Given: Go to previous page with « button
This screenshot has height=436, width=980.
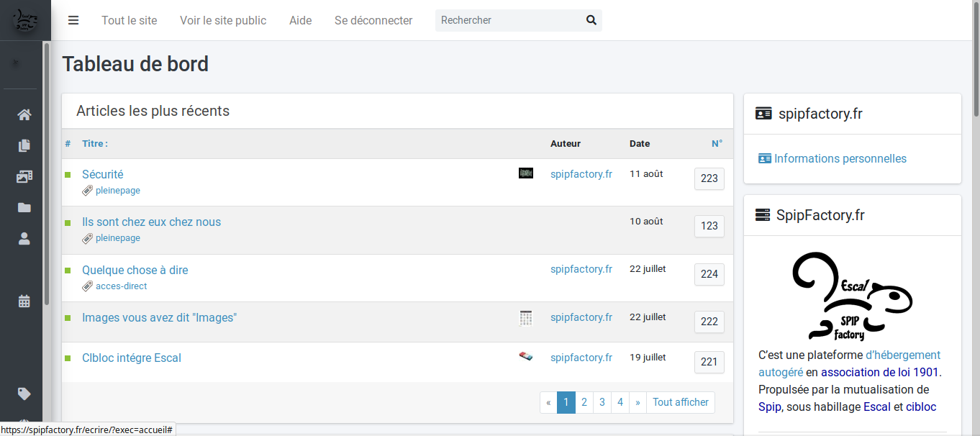Looking at the screenshot, I should point(548,402).
